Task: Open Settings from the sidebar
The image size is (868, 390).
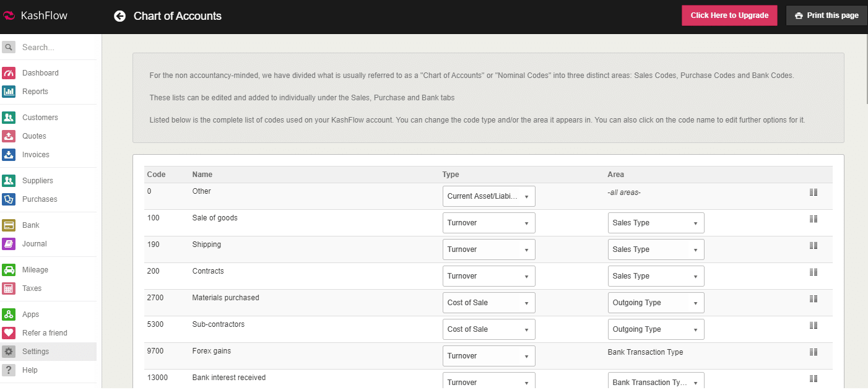Action: click(x=35, y=352)
